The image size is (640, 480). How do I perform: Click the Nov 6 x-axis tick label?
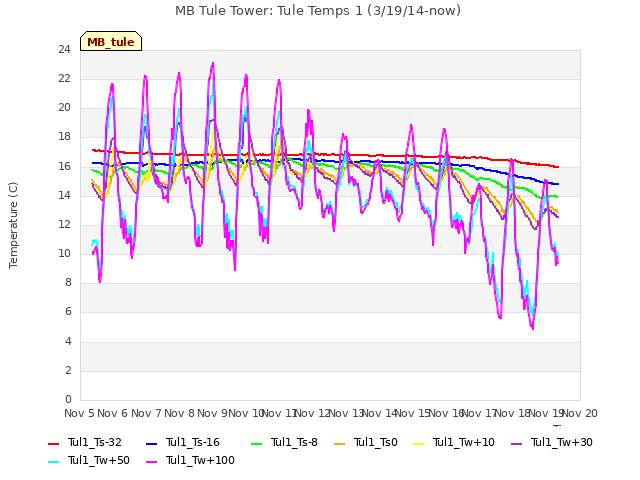coord(113,413)
